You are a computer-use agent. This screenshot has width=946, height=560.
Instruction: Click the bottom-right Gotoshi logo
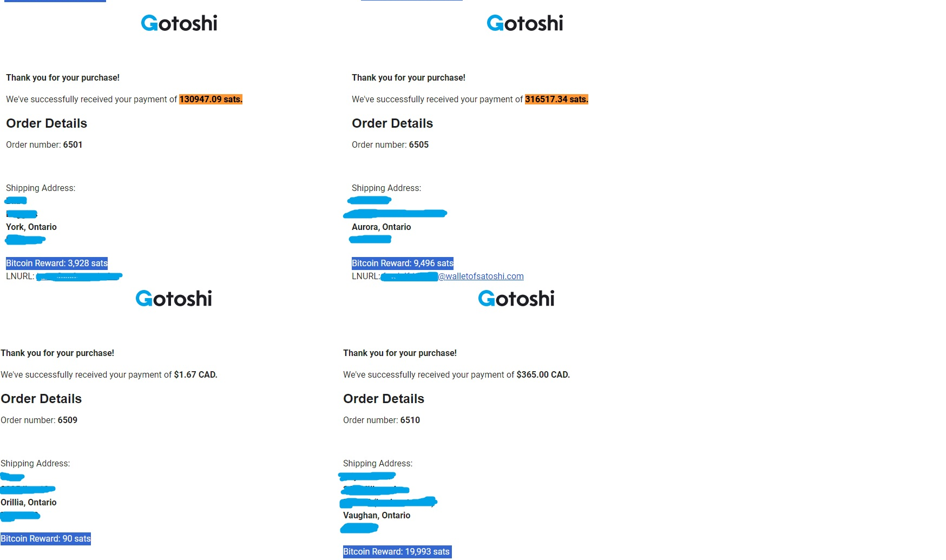pos(516,299)
